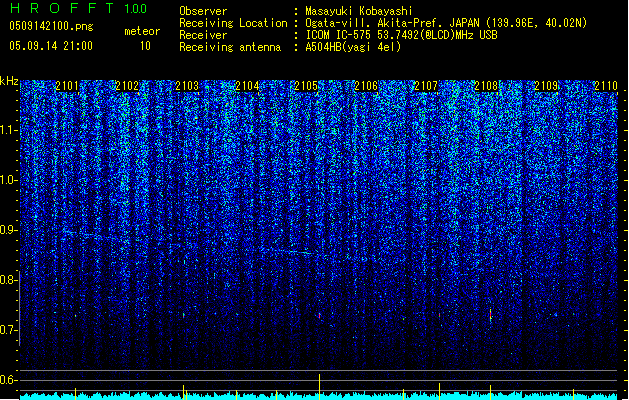This screenshot has width=629, height=400.
Task: Click time marker 2103
Action: point(187,86)
